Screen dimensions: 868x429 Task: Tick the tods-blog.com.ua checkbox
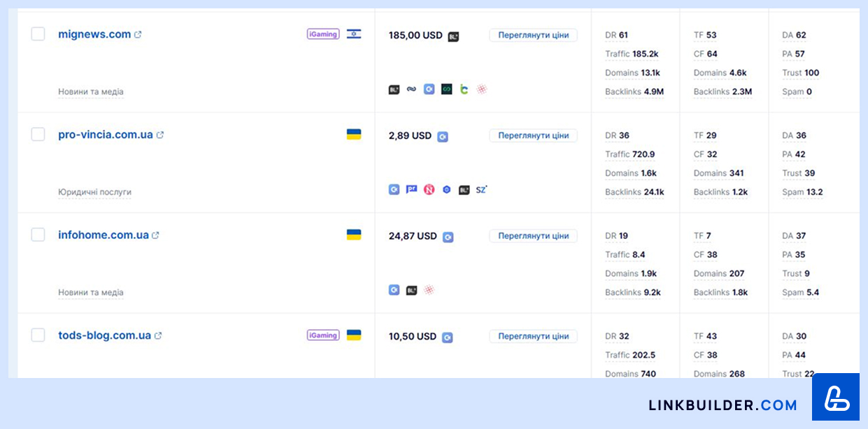coord(38,335)
